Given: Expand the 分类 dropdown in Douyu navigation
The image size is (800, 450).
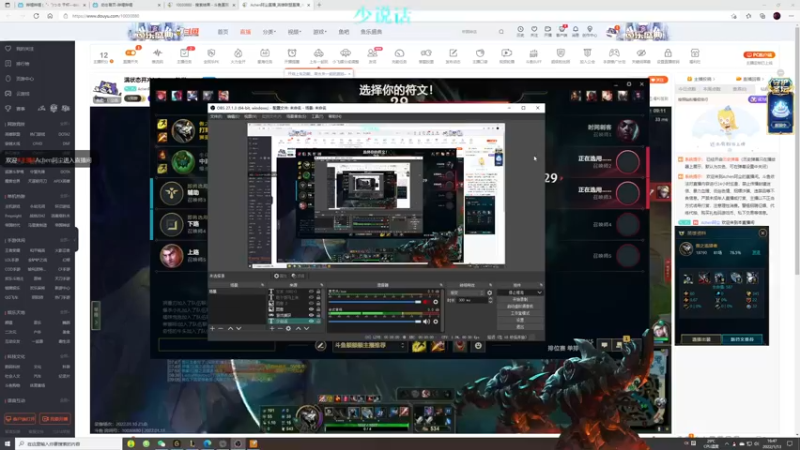Looking at the screenshot, I should click(269, 32).
